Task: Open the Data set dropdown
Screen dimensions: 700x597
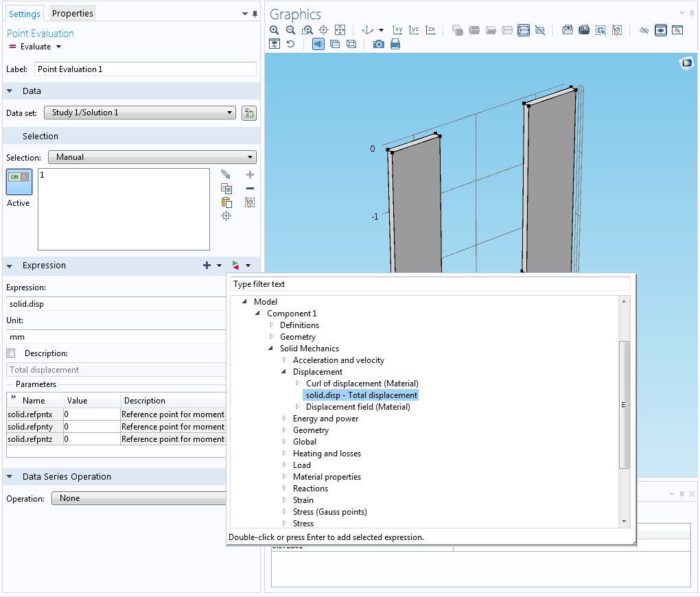Action: [139, 113]
